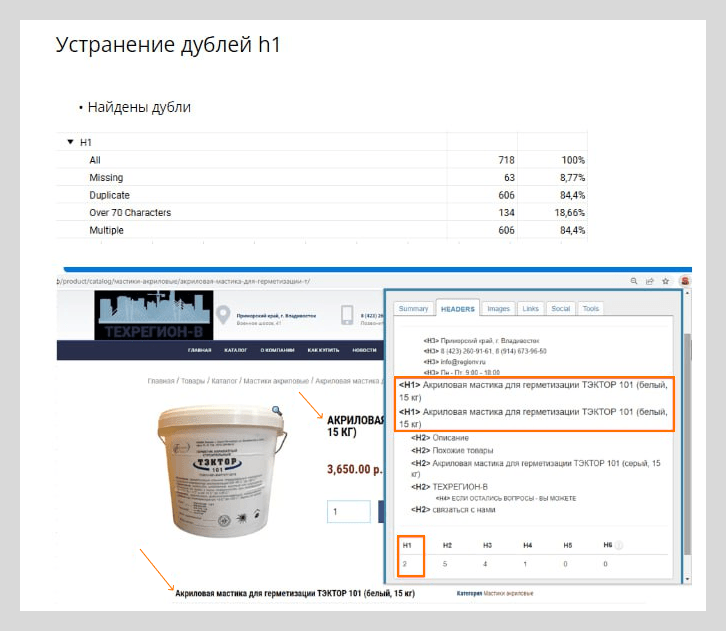Click the location pin icon in header
The image size is (726, 631).
coord(223,315)
